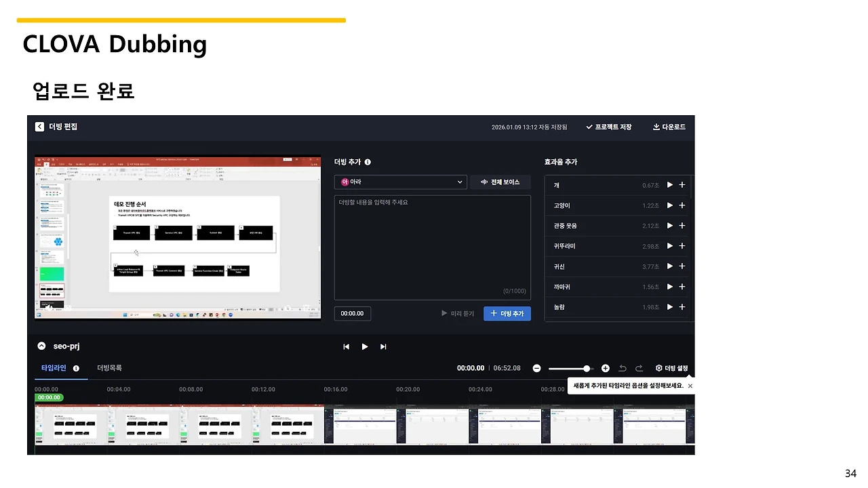Go back using the arrow beside 더빙 편집
The width and height of the screenshot is (868, 488).
(x=40, y=127)
